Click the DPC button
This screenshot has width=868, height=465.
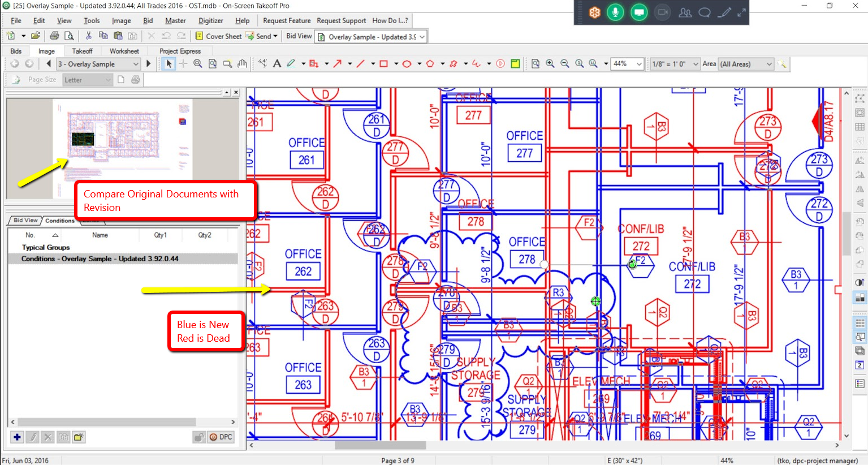pos(221,437)
